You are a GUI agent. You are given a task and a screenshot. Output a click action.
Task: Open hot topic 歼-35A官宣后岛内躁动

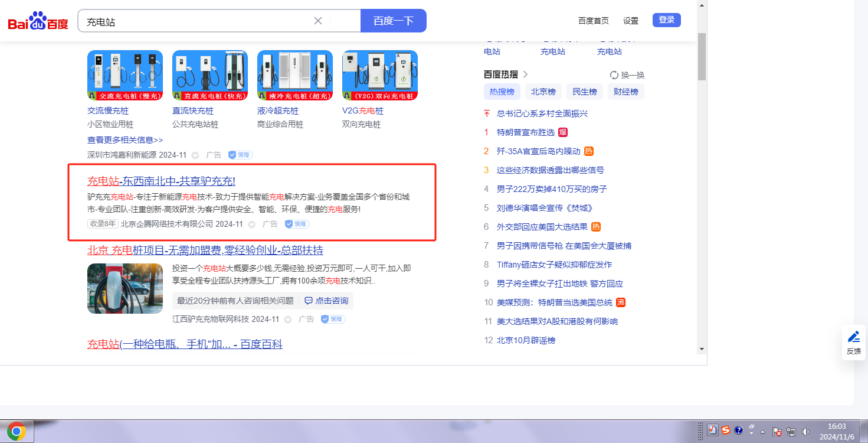[x=538, y=151]
